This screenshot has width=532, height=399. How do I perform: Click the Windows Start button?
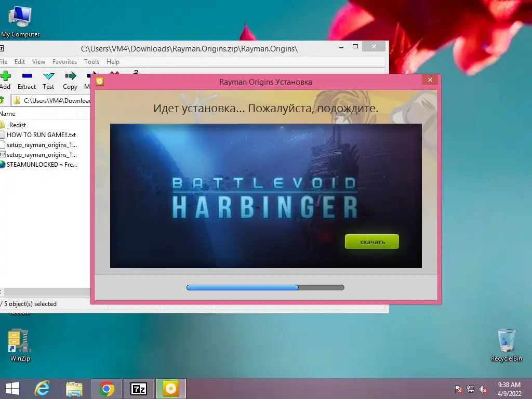(x=12, y=389)
